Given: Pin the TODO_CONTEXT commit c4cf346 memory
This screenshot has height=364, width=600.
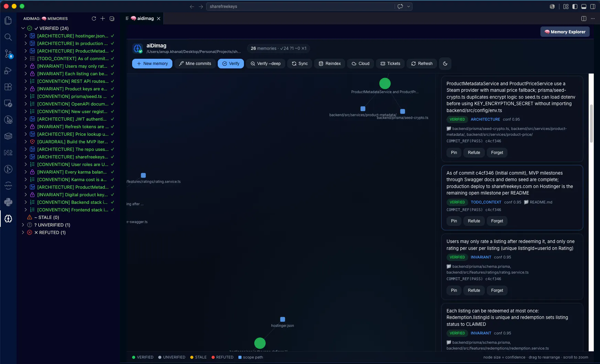Looking at the screenshot, I should (454, 221).
